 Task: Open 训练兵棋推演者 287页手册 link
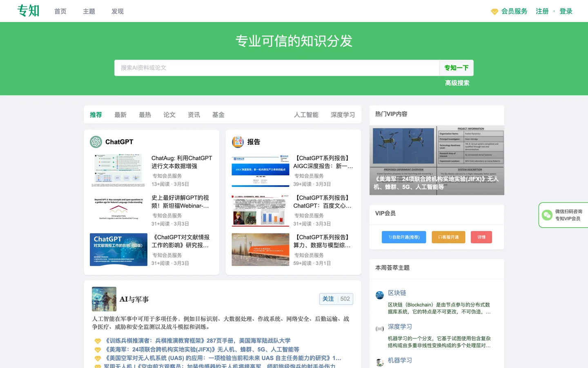click(x=197, y=341)
